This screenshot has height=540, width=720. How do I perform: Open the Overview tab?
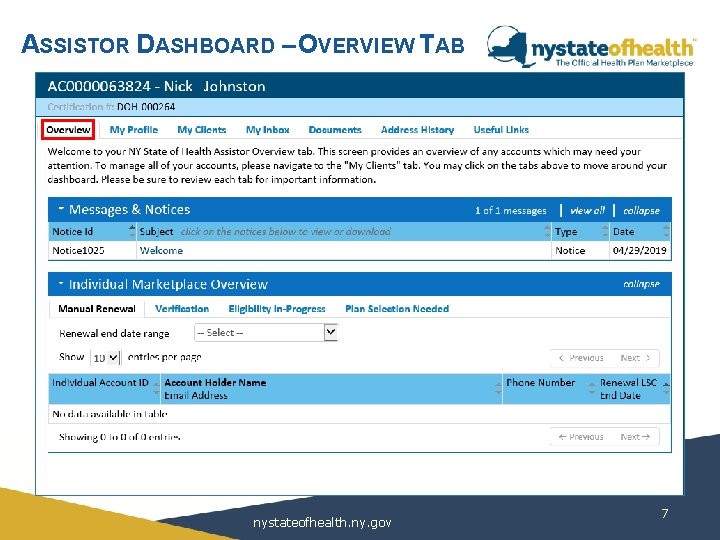coord(68,129)
